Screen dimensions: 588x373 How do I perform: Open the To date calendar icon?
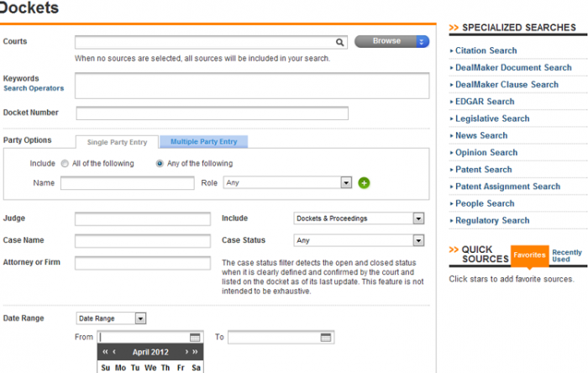tap(326, 338)
